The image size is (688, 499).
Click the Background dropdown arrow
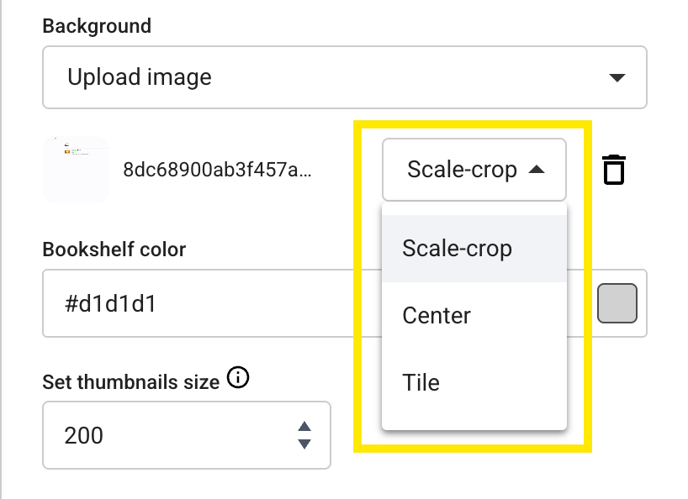[x=617, y=78]
